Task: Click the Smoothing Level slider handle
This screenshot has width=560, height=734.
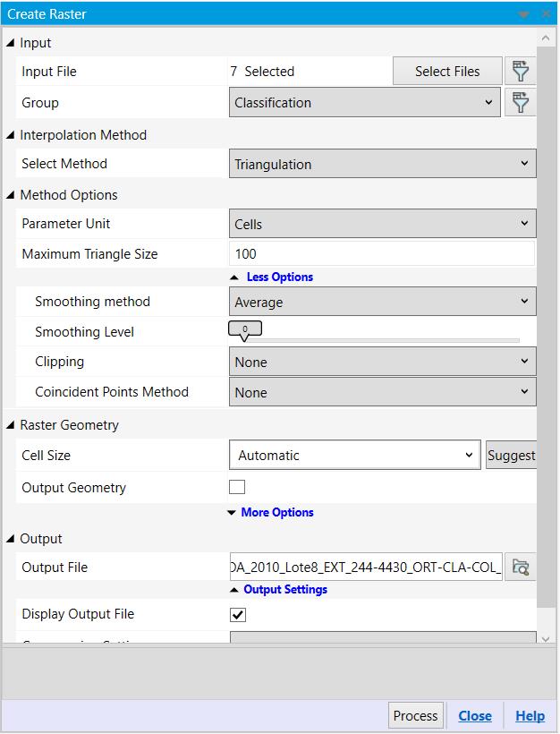Action: [x=245, y=331]
